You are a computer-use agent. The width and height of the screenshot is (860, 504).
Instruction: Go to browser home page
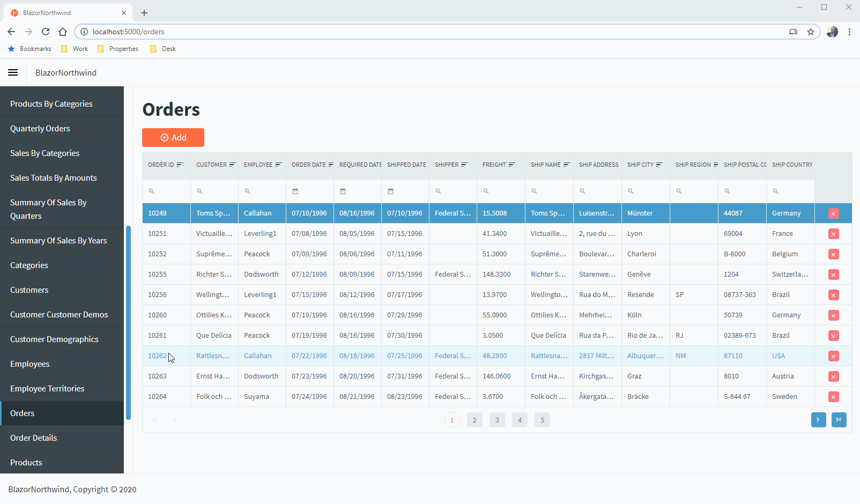coord(63,32)
